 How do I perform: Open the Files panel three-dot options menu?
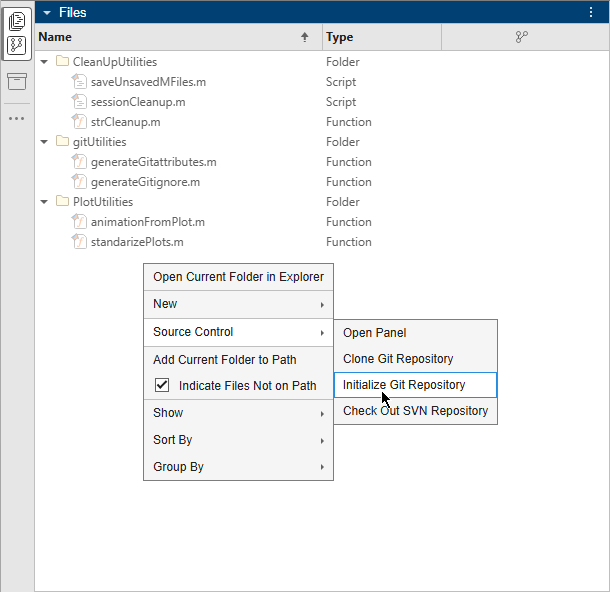point(591,12)
